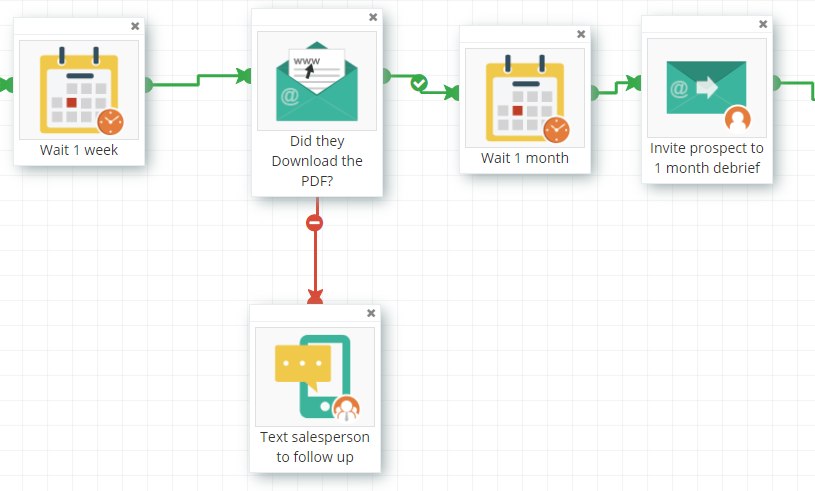Viewport: 815px width, 491px height.
Task: Click the "Wait 1 month" label text
Action: [x=525, y=158]
